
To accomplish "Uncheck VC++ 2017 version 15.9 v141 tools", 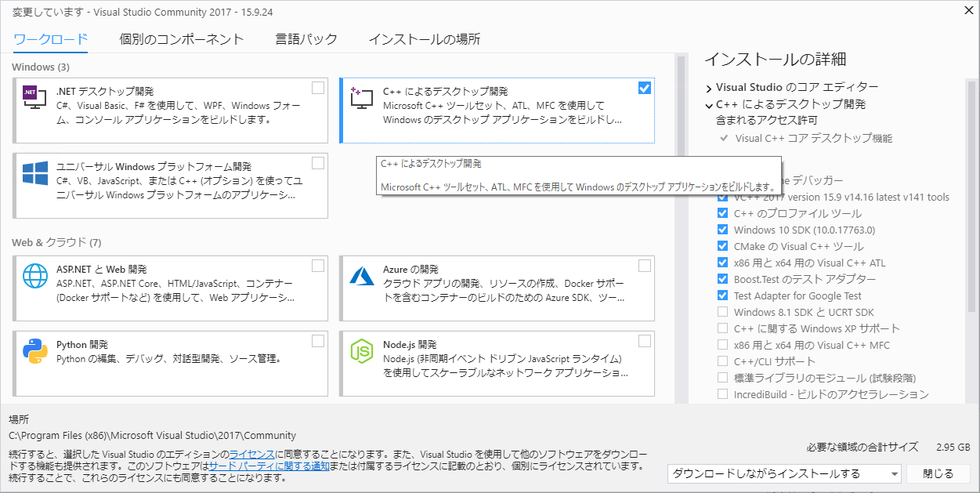I will point(722,197).
